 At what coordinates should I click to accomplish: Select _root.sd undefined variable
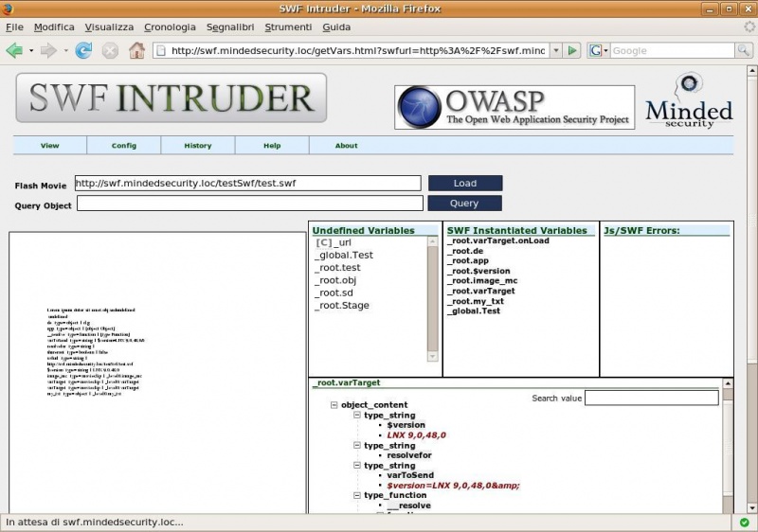point(334,293)
